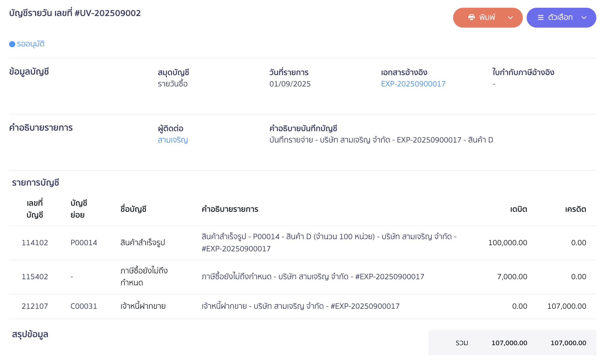
Task: Click account number 114102
Action: [x=35, y=243]
